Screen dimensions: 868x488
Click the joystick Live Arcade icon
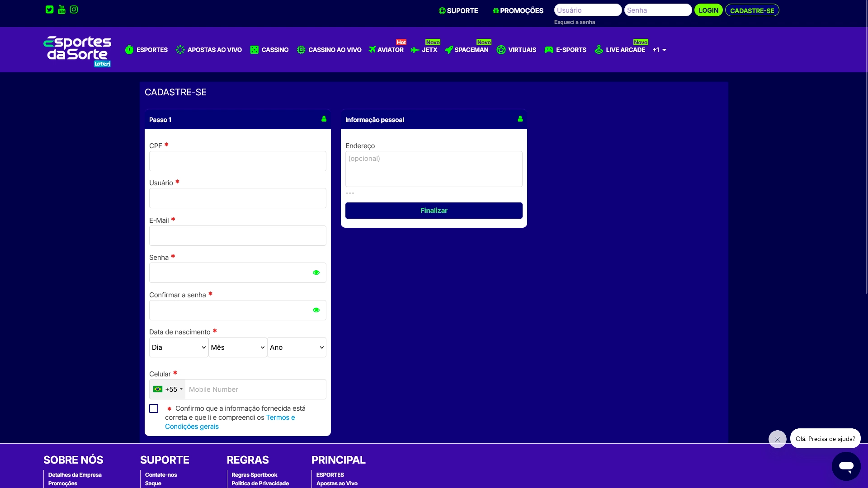click(599, 50)
